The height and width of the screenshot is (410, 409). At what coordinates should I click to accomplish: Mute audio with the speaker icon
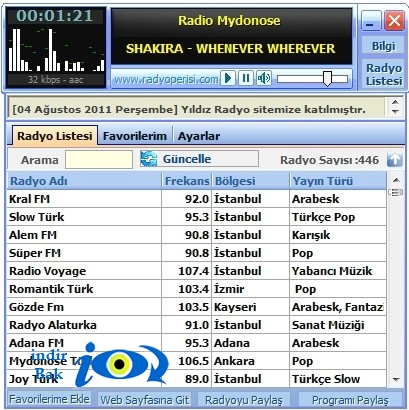click(x=264, y=79)
